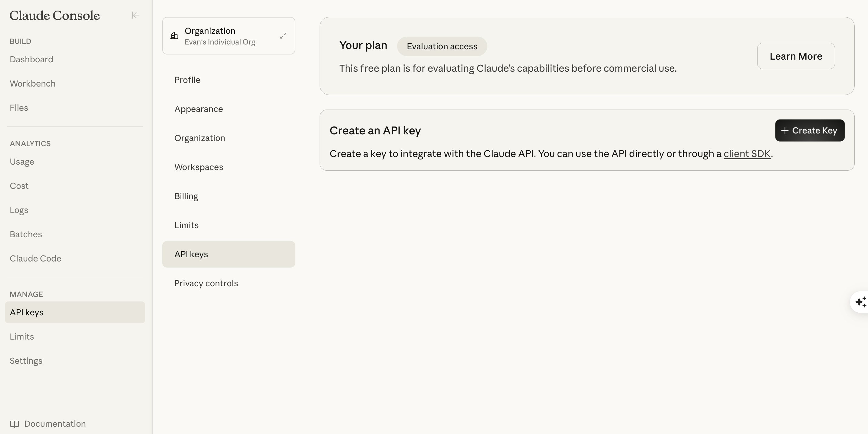Select the Profile settings tab
868x434 pixels.
pyautogui.click(x=187, y=80)
